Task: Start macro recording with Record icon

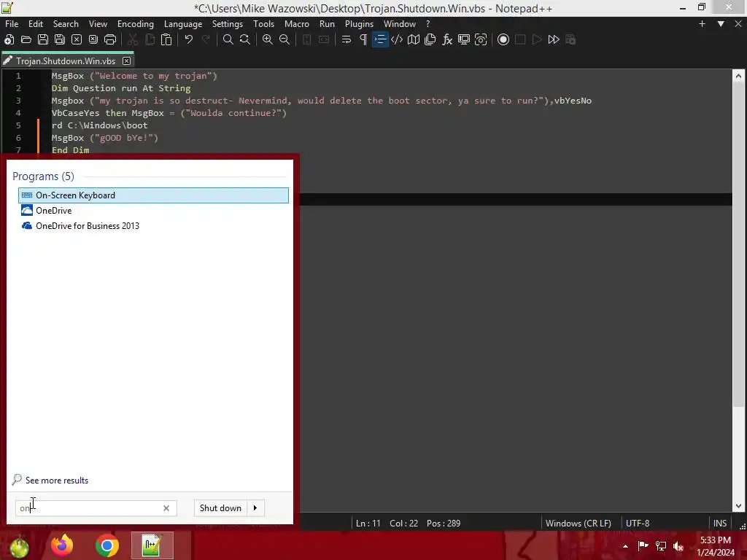Action: [503, 39]
